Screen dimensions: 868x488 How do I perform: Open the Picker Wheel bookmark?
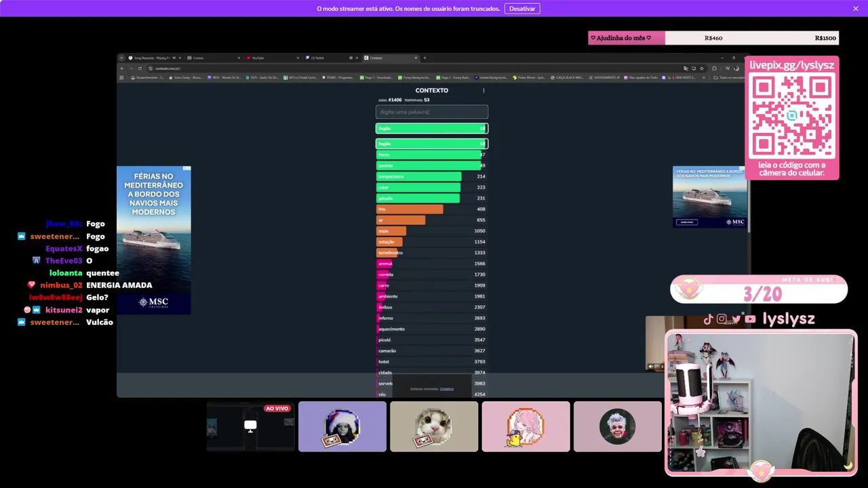click(x=530, y=77)
